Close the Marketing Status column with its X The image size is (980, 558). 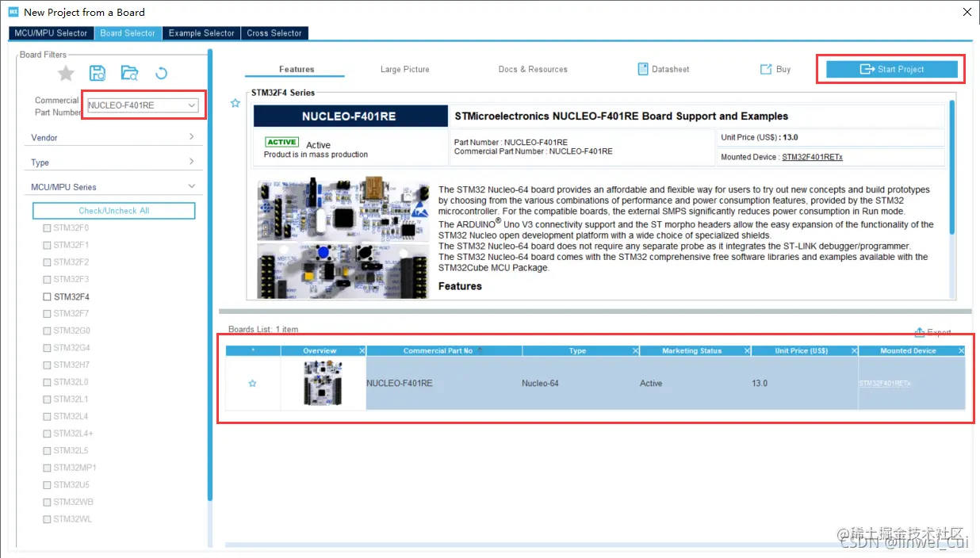coord(745,350)
